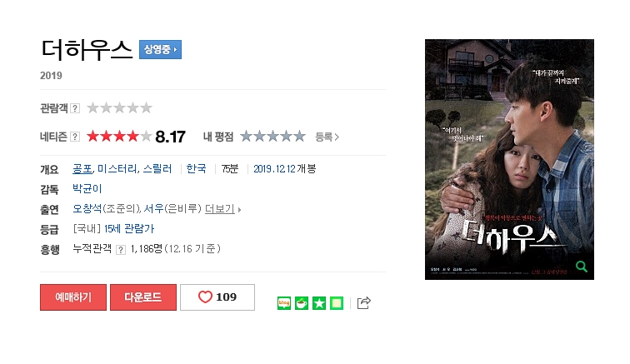The width and height of the screenshot is (630, 364).
Task: Enlarge the 더하우스 movie poster thumbnail
Action: (x=509, y=159)
